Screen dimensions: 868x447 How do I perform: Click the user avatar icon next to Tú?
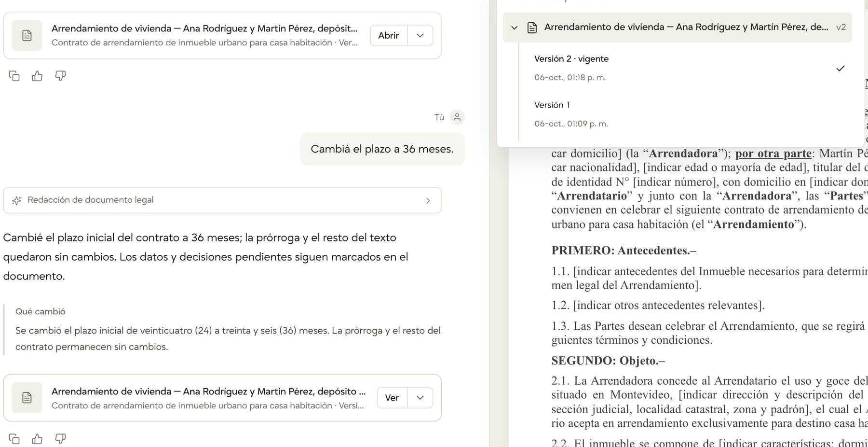(x=457, y=117)
